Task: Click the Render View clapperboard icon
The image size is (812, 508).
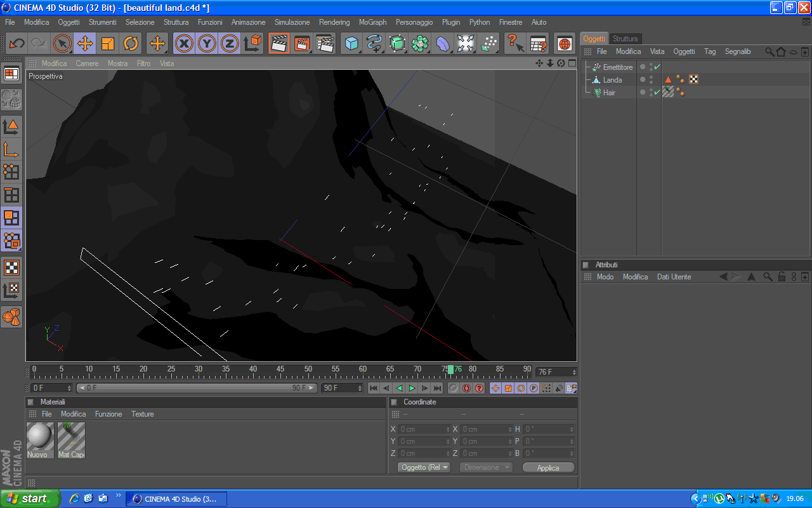Action: coord(278,43)
